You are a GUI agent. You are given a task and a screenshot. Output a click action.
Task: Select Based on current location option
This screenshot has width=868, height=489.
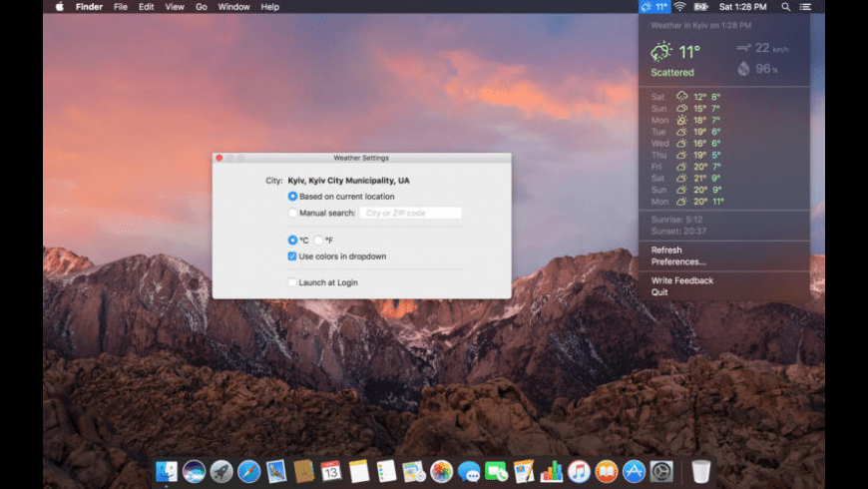click(292, 196)
